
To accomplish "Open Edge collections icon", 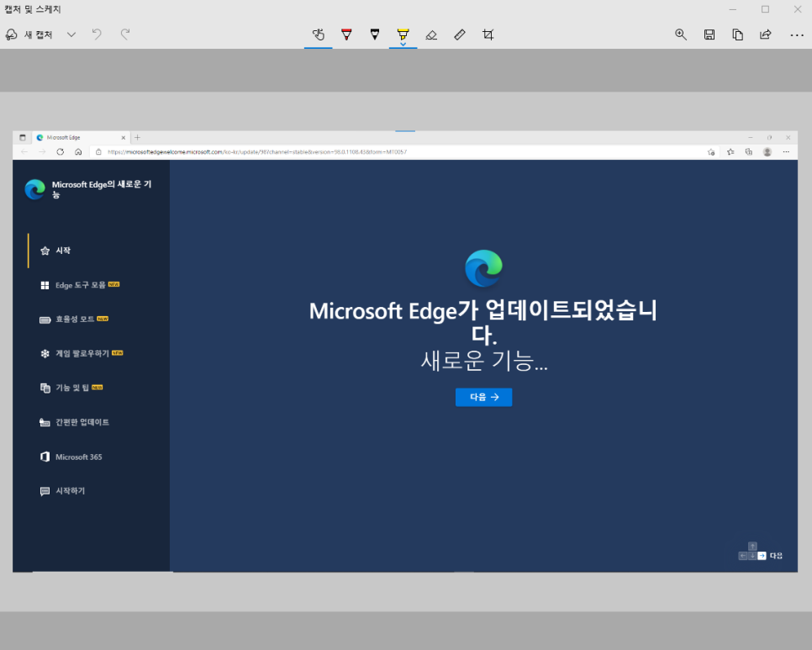I will pyautogui.click(x=748, y=151).
